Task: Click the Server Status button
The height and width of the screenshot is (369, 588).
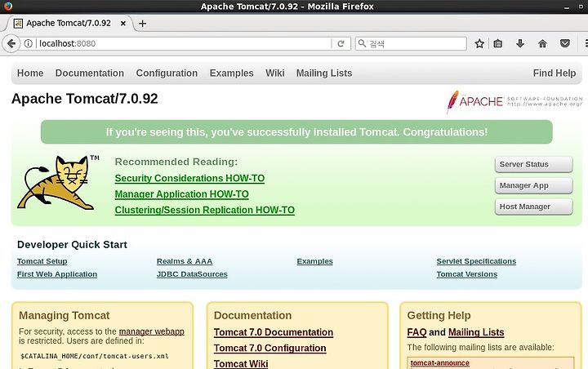Action: click(533, 164)
